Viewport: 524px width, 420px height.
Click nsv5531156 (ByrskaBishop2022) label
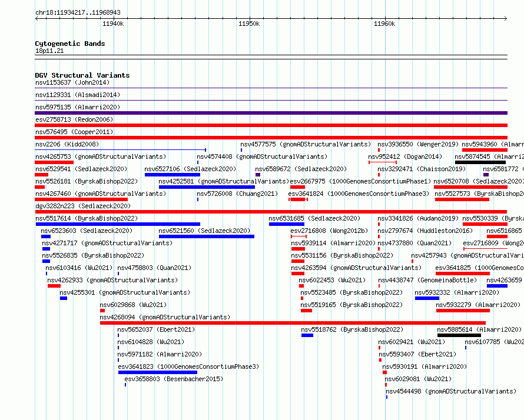342,255
